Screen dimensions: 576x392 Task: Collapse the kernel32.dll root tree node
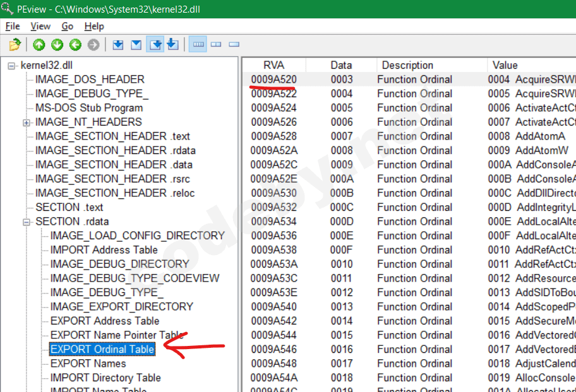12,66
